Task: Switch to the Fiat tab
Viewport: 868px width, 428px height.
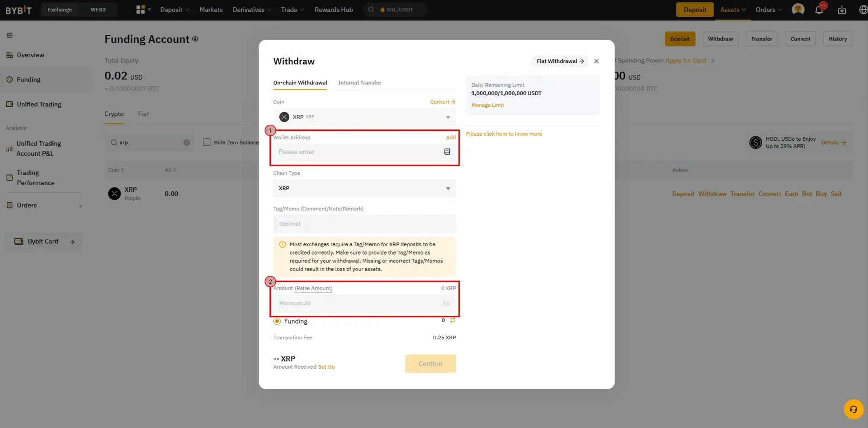Action: point(143,114)
